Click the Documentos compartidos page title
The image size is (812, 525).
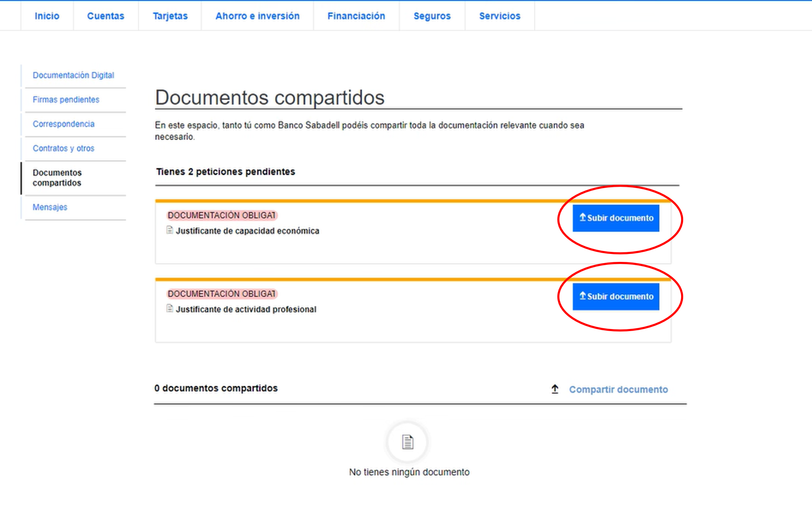tap(270, 98)
